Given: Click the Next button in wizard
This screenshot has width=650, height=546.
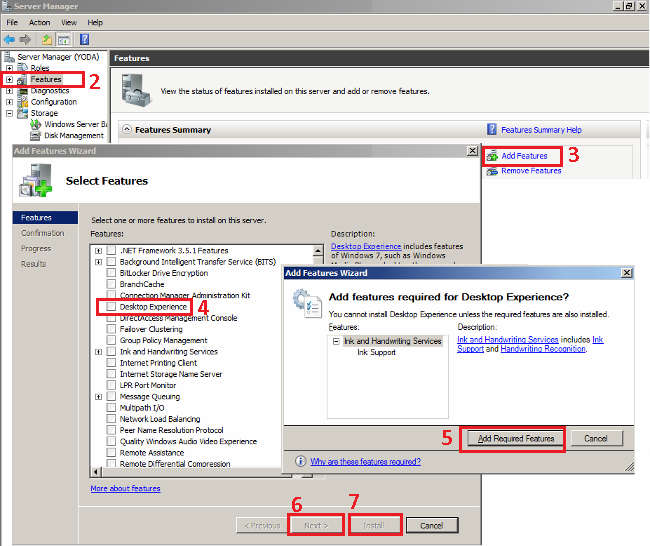Looking at the screenshot, I should click(x=316, y=525).
